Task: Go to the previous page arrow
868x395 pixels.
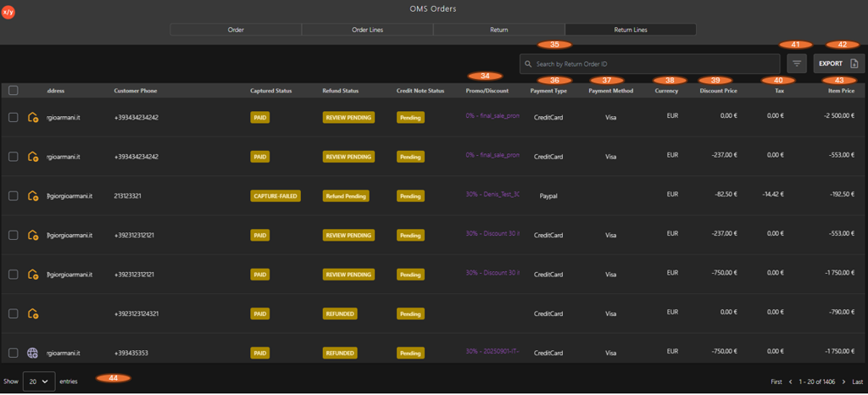Action: (791, 381)
